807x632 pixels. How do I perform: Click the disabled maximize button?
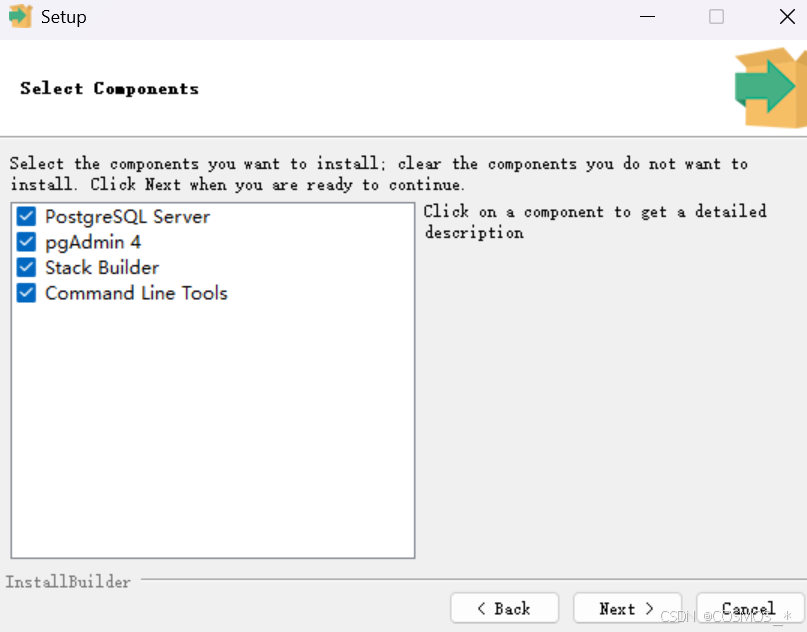pos(716,16)
